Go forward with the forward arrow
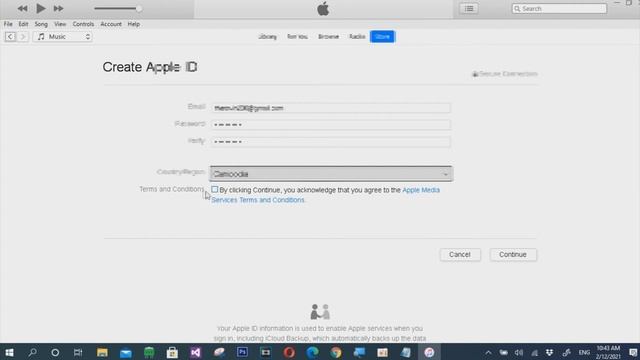 [x=23, y=37]
